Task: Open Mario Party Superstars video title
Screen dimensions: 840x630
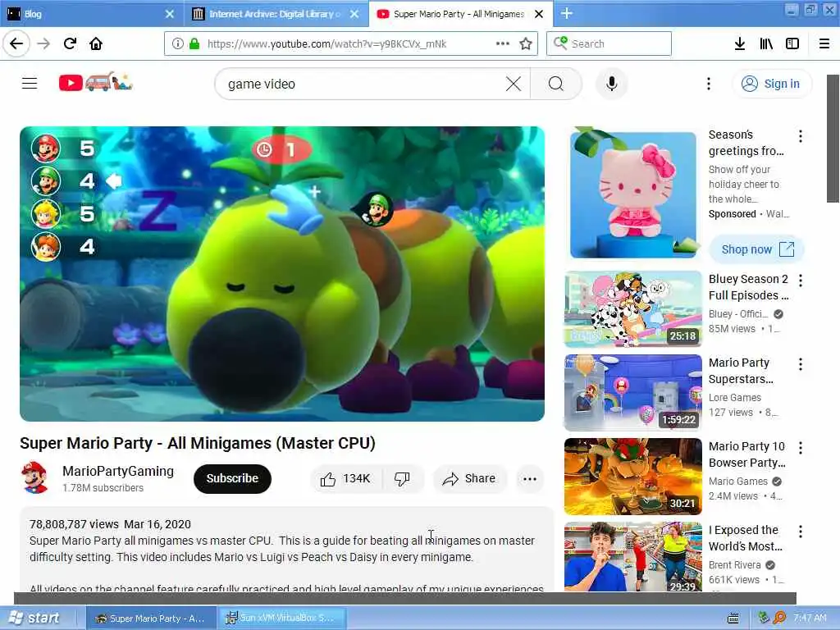Action: click(741, 371)
